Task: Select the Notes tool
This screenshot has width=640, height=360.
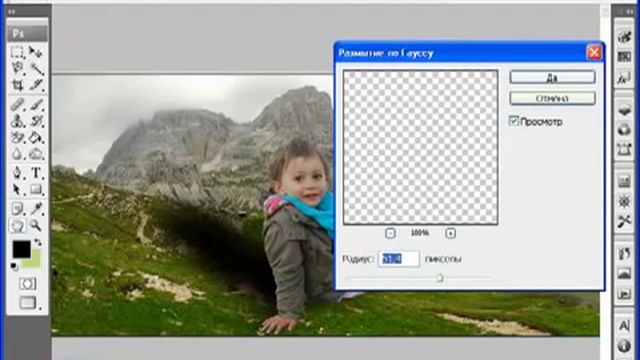Action: tap(18, 209)
